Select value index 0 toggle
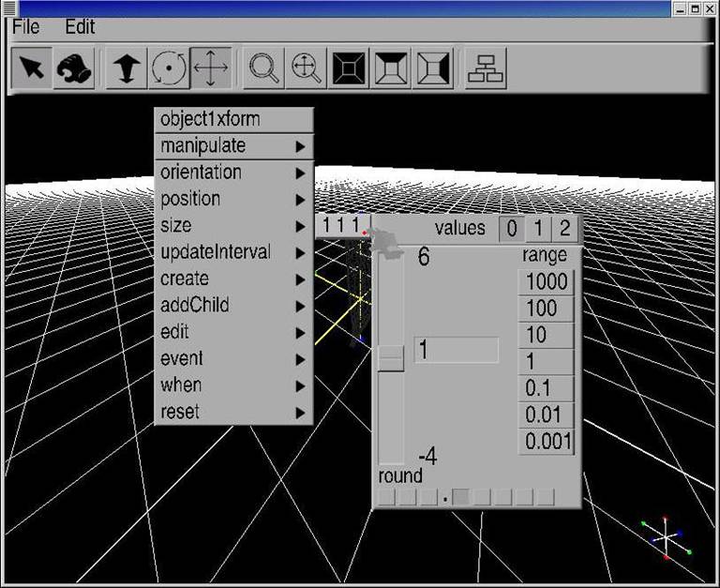 pyautogui.click(x=512, y=228)
